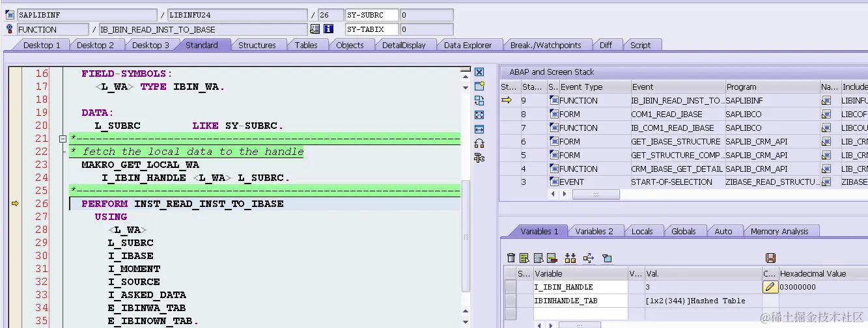The image size is (868, 328).
Task: Click the yellow boxes with down arrows icon
Action: [570, 258]
